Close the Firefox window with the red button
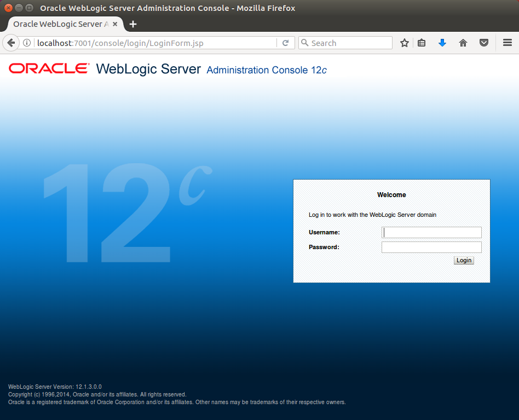Screen dimensions: 519x420 click(9, 8)
